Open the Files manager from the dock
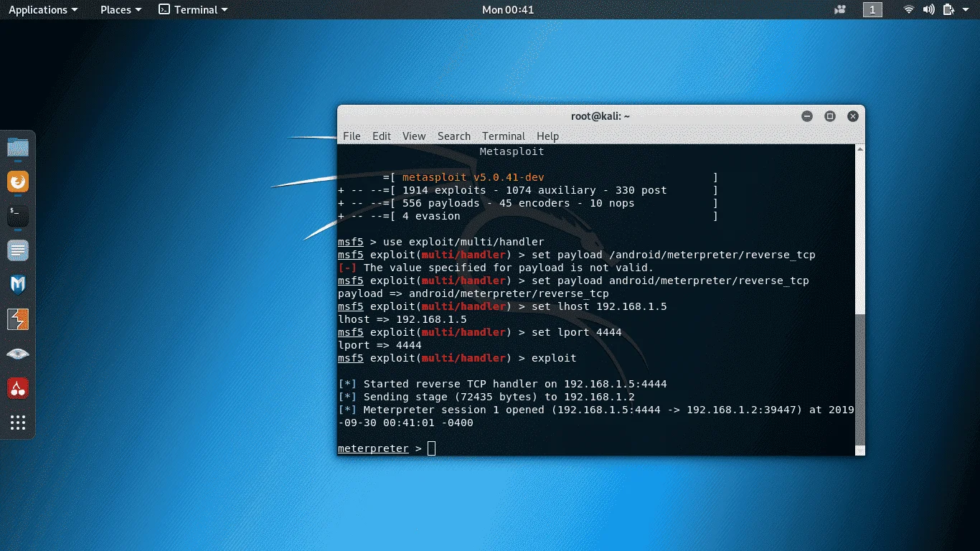Screen dimensions: 980x551 (18, 148)
